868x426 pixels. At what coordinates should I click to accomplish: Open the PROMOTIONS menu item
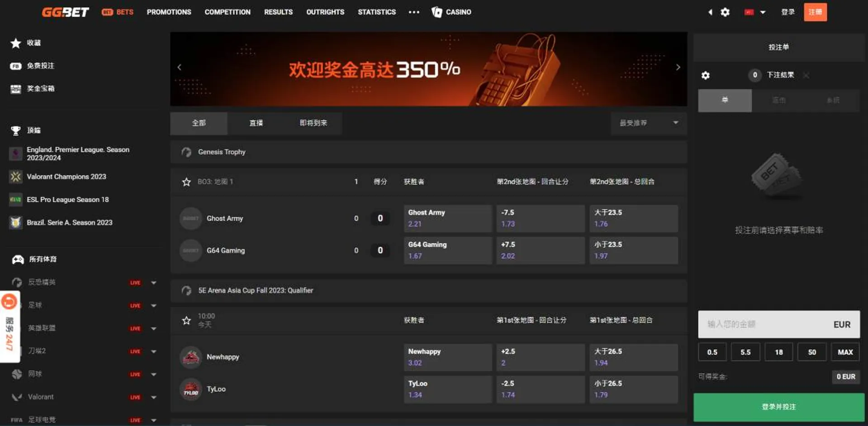coord(169,12)
